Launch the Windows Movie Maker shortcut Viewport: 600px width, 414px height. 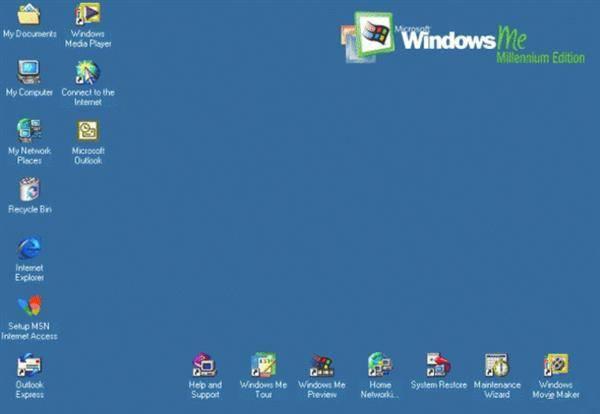(x=556, y=365)
